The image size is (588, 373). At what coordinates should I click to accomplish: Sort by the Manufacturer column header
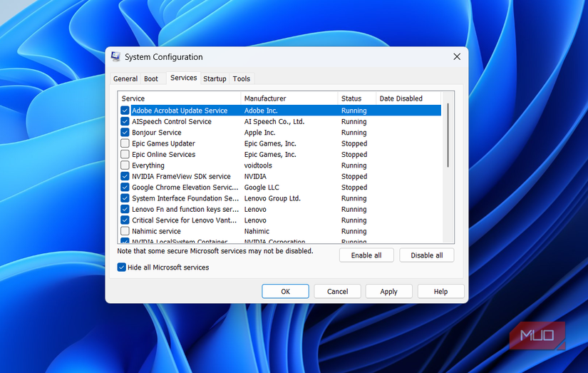(x=289, y=98)
